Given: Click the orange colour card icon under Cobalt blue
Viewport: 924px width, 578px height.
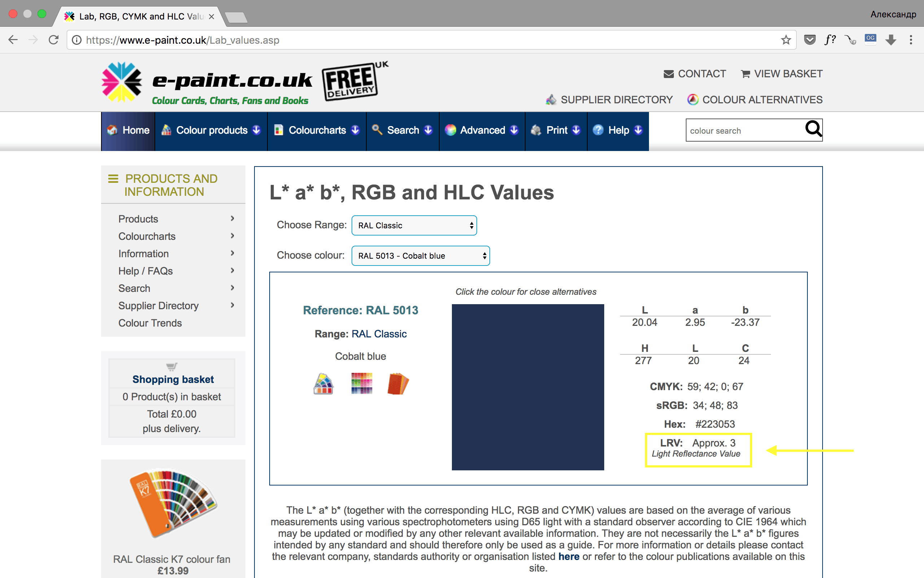Looking at the screenshot, I should (398, 383).
